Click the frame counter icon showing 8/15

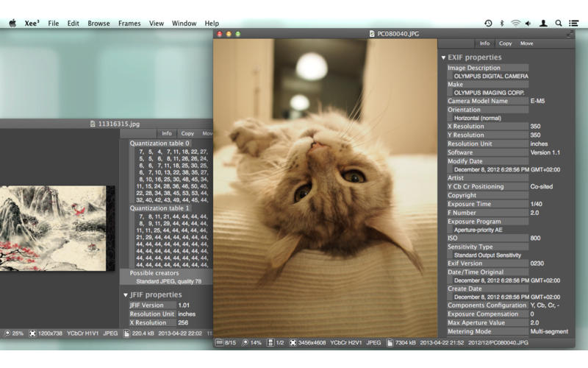tap(220, 342)
